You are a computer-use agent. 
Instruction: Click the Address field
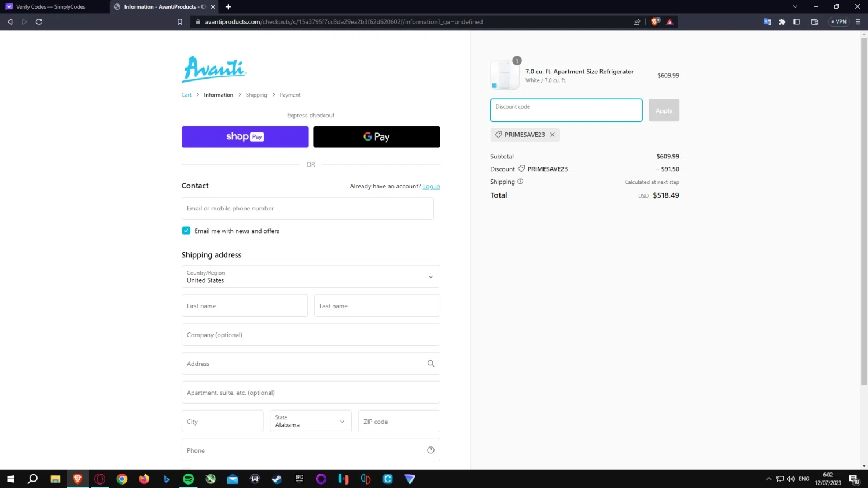pos(311,364)
